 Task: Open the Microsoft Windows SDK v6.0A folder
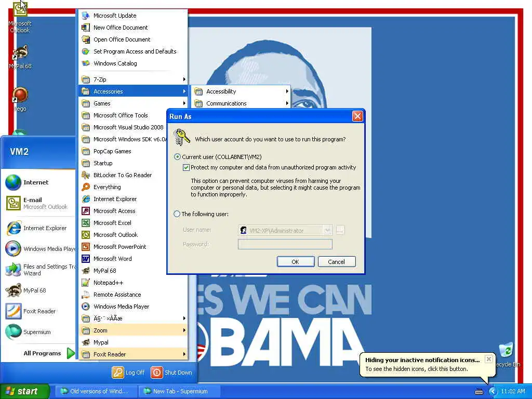[123, 139]
